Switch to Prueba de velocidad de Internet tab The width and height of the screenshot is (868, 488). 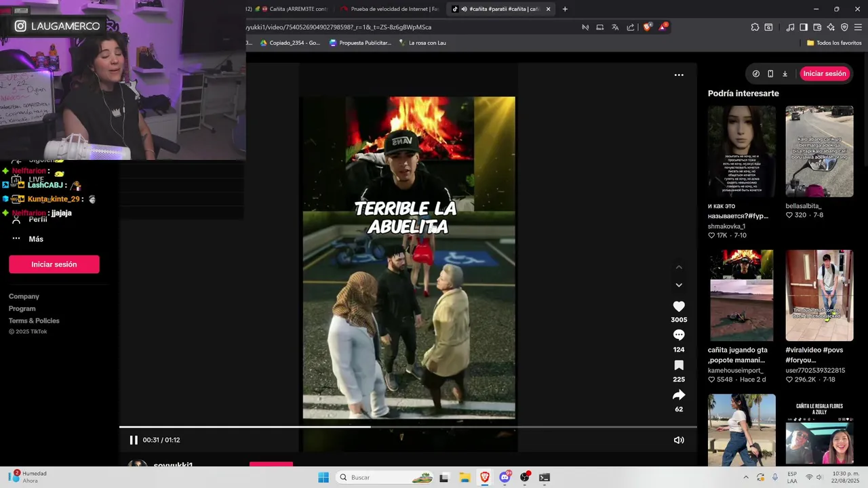pos(390,9)
